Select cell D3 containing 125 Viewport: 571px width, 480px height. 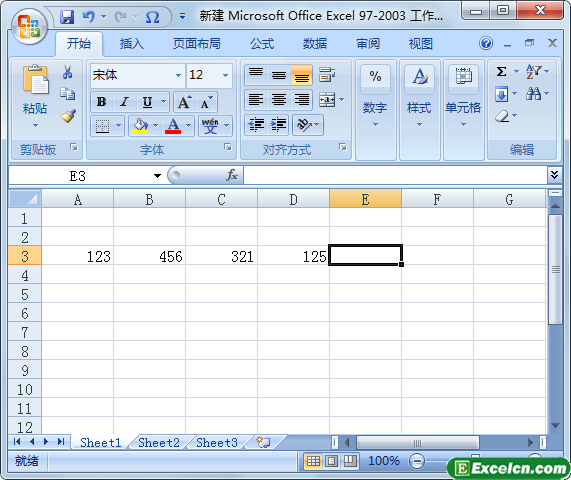[294, 256]
